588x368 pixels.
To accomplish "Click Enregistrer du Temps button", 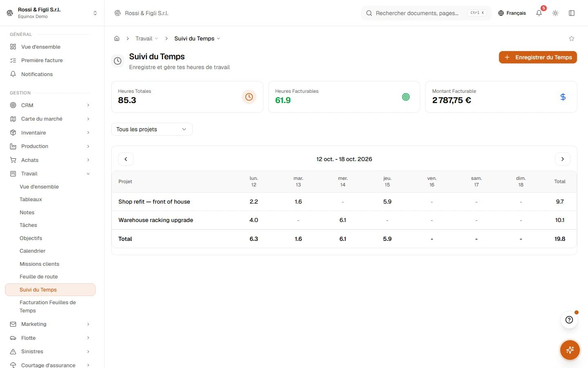I will pyautogui.click(x=538, y=57).
